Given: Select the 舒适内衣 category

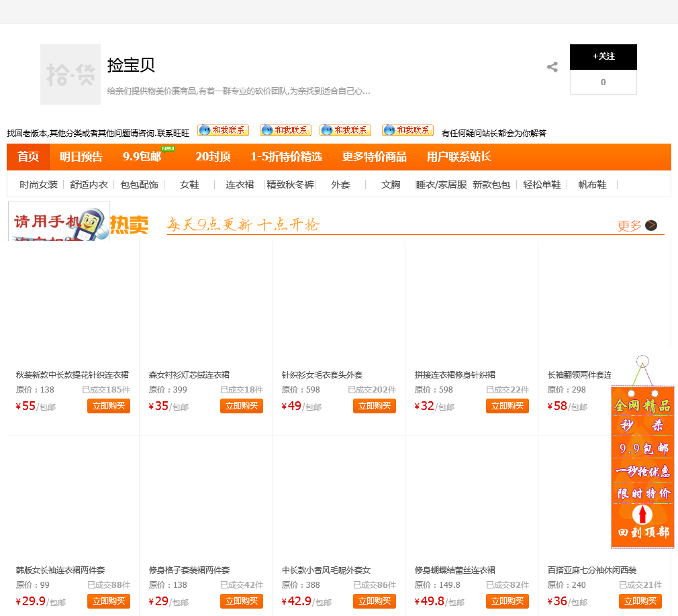Looking at the screenshot, I should 89,185.
